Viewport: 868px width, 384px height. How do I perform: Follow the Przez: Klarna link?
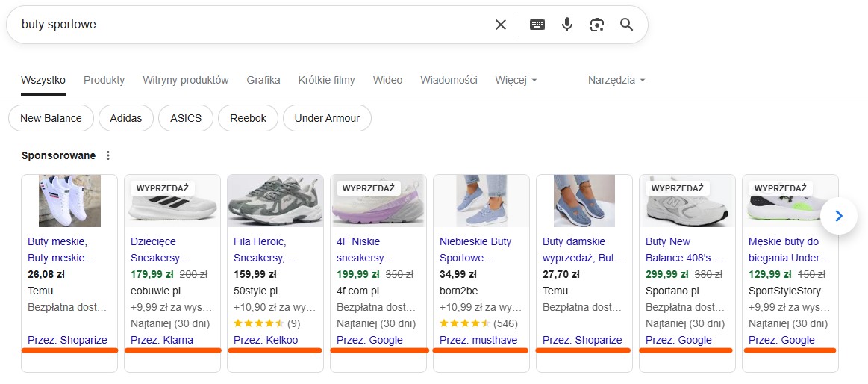point(162,340)
